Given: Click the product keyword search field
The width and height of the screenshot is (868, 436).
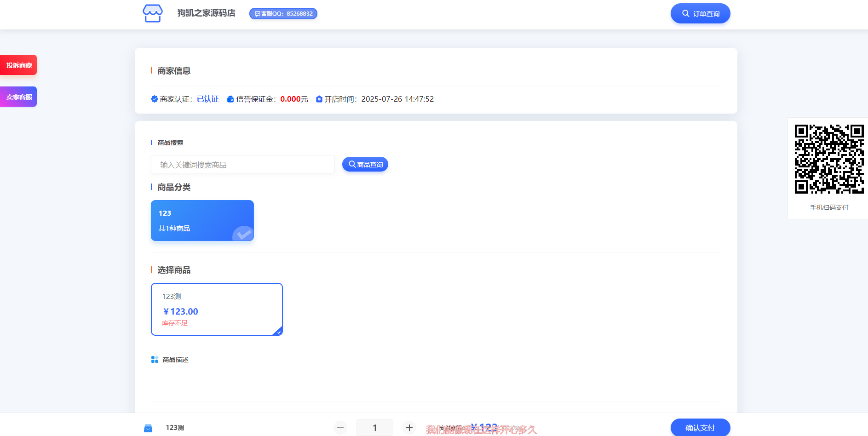Looking at the screenshot, I should pos(242,164).
